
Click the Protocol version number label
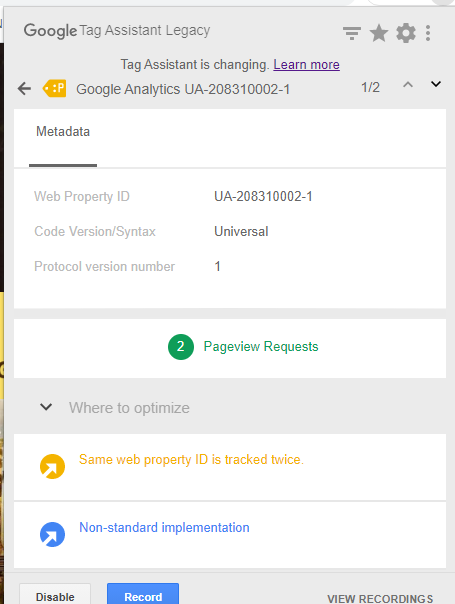pyautogui.click(x=104, y=267)
